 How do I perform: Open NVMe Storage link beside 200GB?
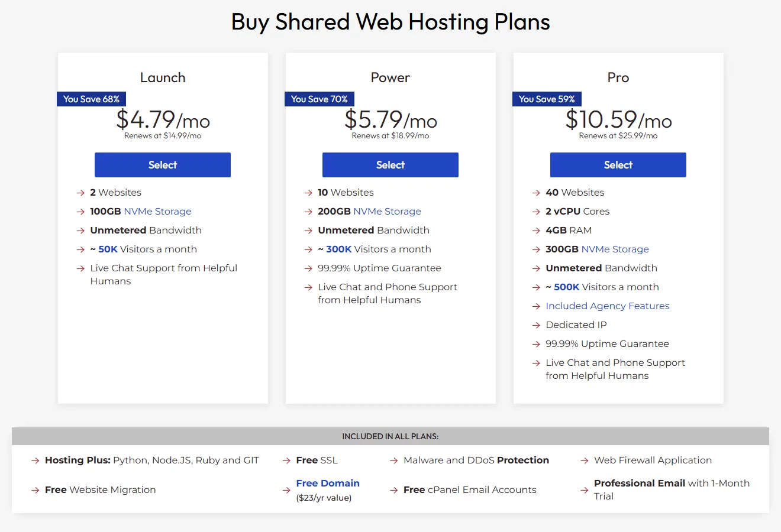click(x=387, y=211)
